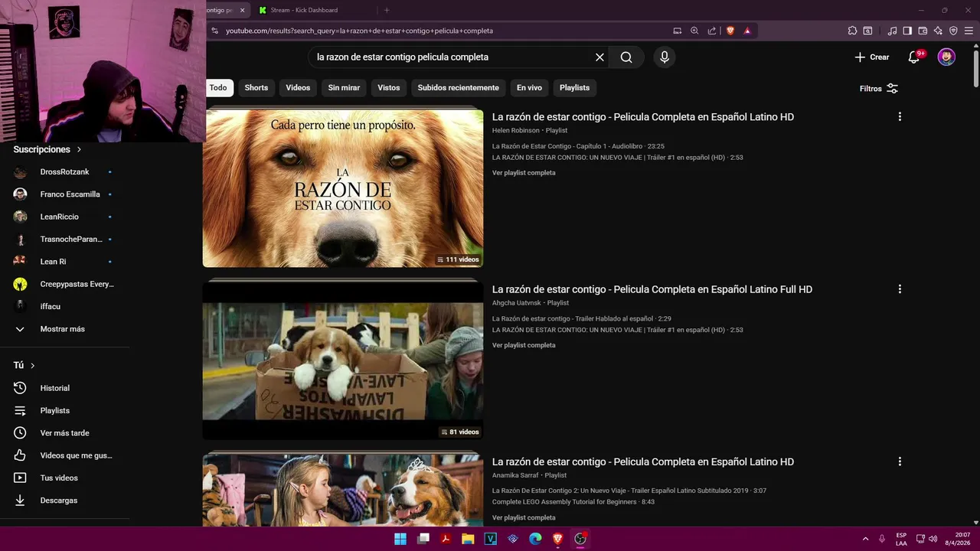Open OBS Studio from the taskbar

[580, 539]
